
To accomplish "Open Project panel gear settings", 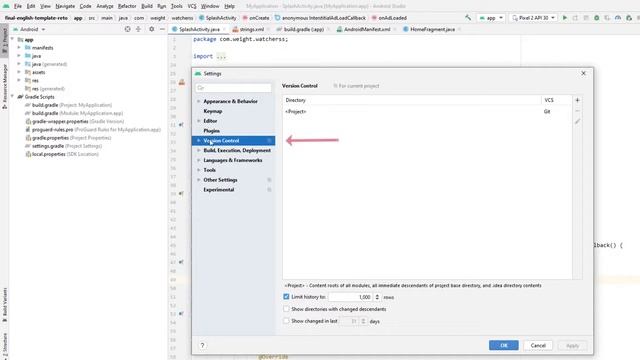I will click(x=151, y=29).
